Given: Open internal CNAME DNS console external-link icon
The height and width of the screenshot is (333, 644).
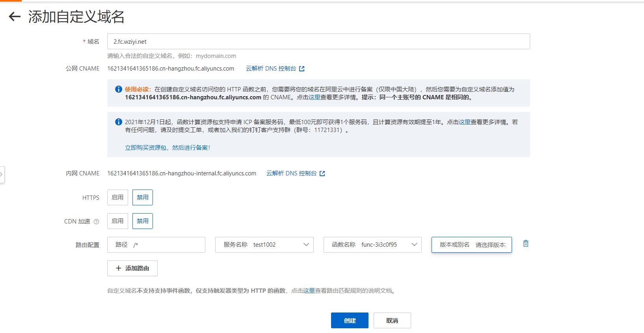Looking at the screenshot, I should tap(322, 173).
